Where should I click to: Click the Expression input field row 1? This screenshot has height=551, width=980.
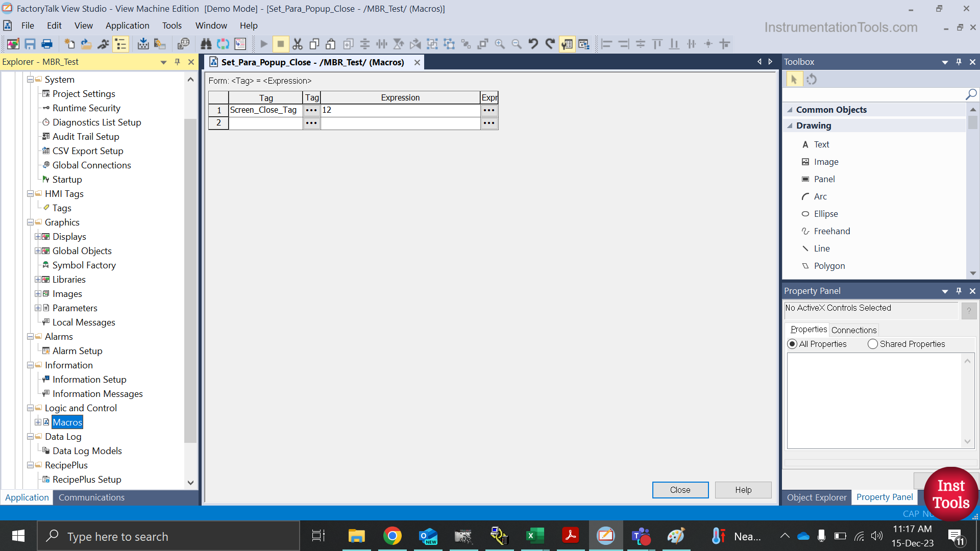pos(399,110)
